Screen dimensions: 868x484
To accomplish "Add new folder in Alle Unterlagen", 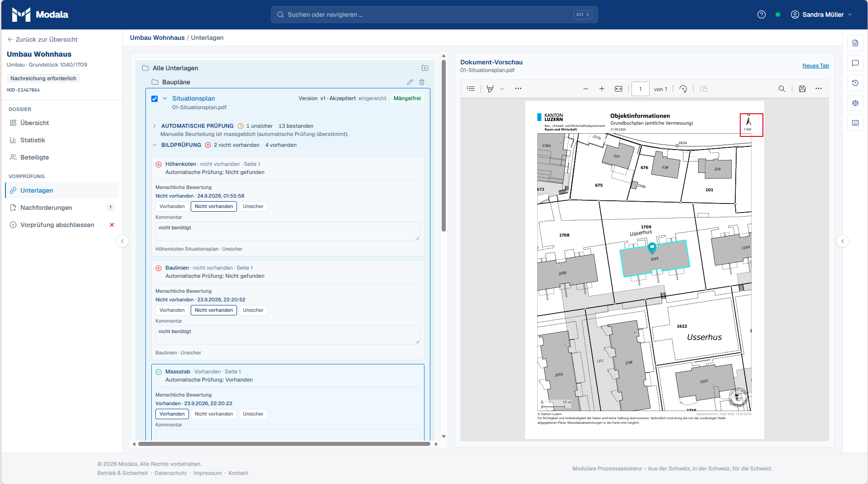I will pos(425,68).
